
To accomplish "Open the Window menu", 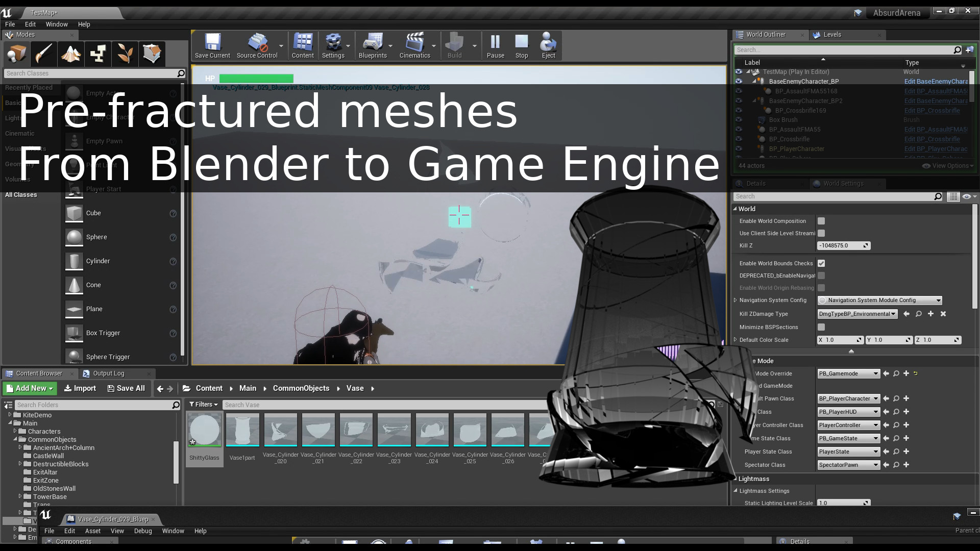I will point(57,24).
